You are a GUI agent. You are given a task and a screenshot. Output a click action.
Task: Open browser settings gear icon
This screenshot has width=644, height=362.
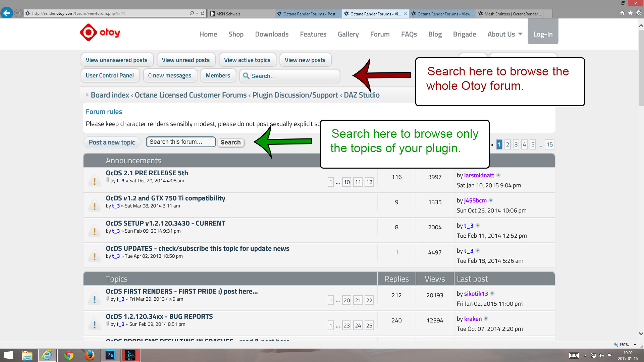pos(639,13)
